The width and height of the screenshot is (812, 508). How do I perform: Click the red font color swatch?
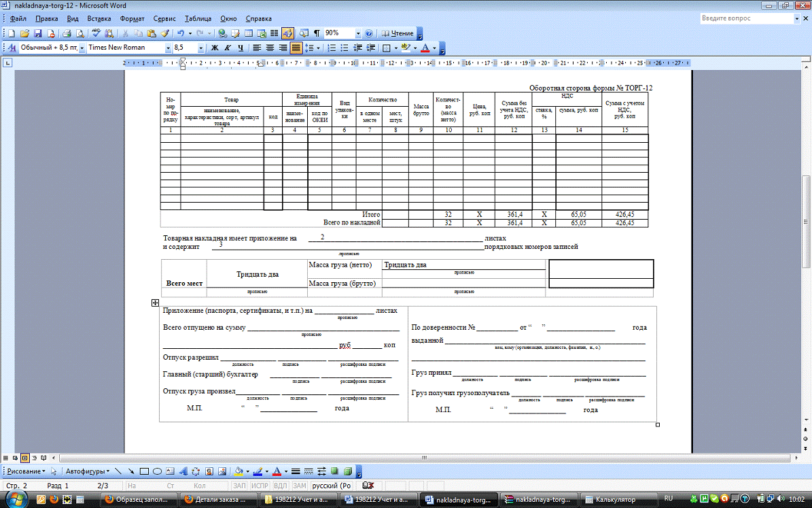[425, 48]
